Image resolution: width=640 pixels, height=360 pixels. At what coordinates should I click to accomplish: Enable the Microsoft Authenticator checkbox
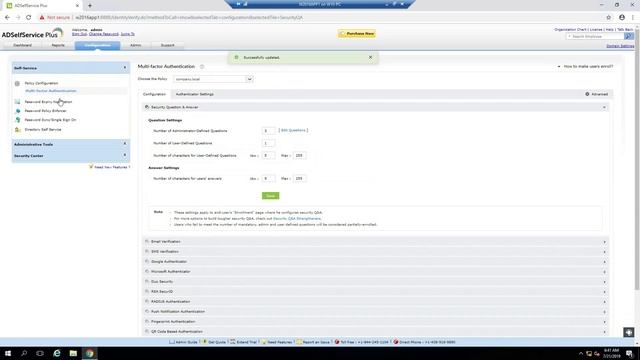[x=147, y=271]
